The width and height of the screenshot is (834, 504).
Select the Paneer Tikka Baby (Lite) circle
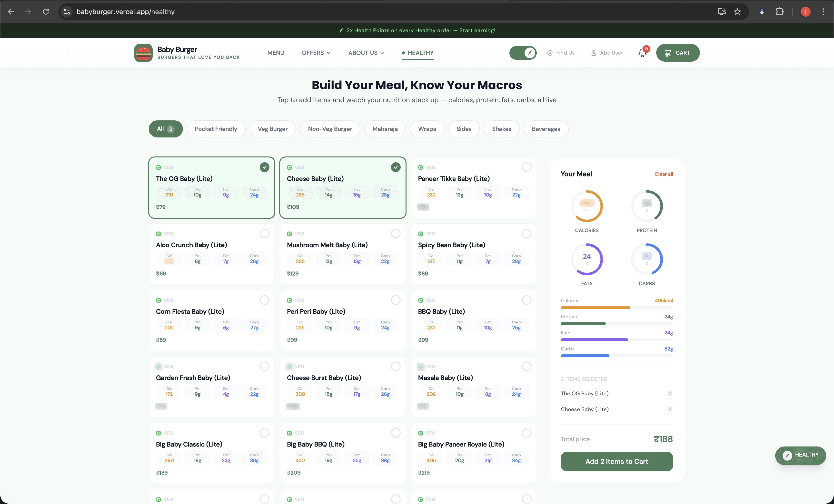tap(527, 167)
